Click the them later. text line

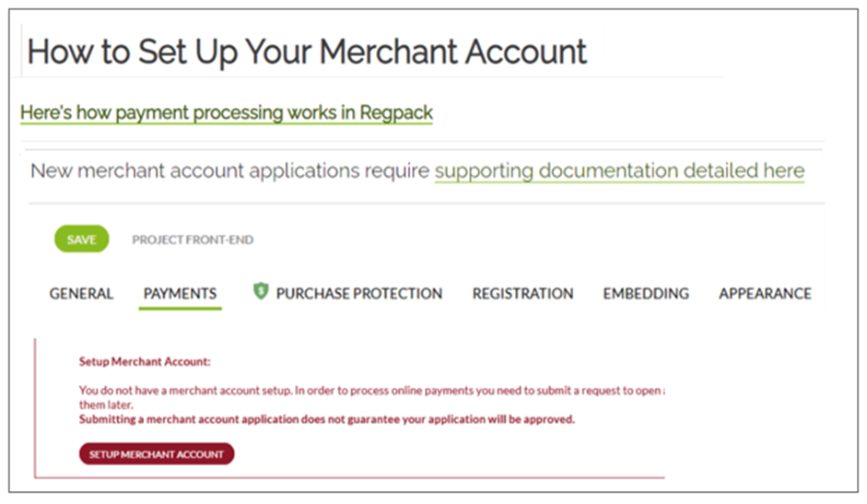pyautogui.click(x=106, y=404)
